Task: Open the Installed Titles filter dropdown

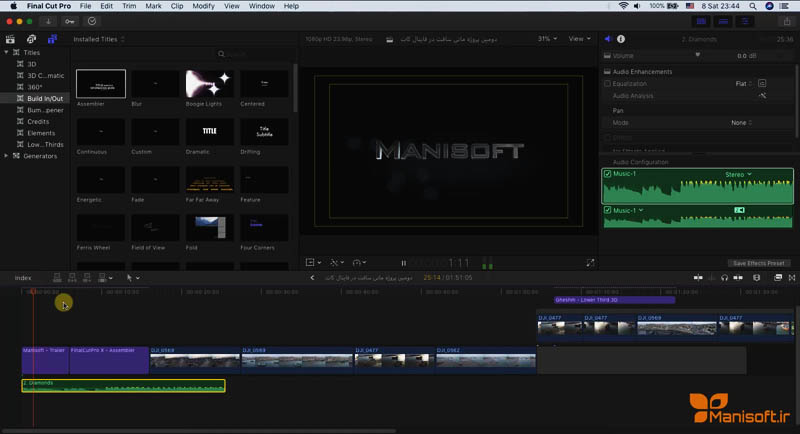Action: click(x=99, y=39)
